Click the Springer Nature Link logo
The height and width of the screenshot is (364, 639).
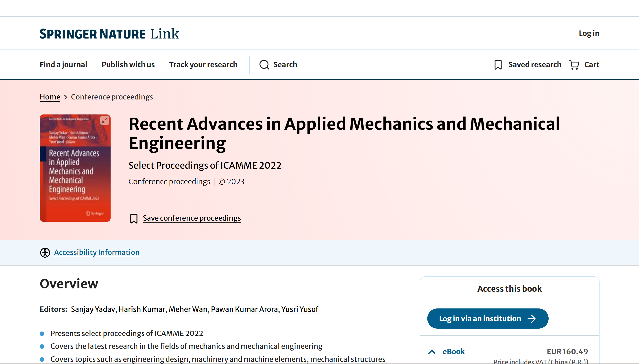109,34
